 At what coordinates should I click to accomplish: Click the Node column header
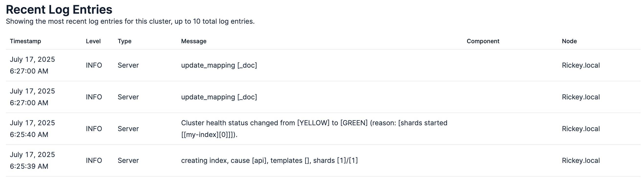click(569, 41)
